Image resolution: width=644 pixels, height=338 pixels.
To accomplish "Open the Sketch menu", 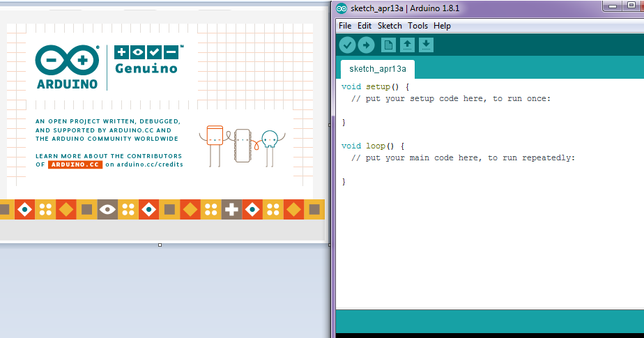I will click(x=390, y=26).
